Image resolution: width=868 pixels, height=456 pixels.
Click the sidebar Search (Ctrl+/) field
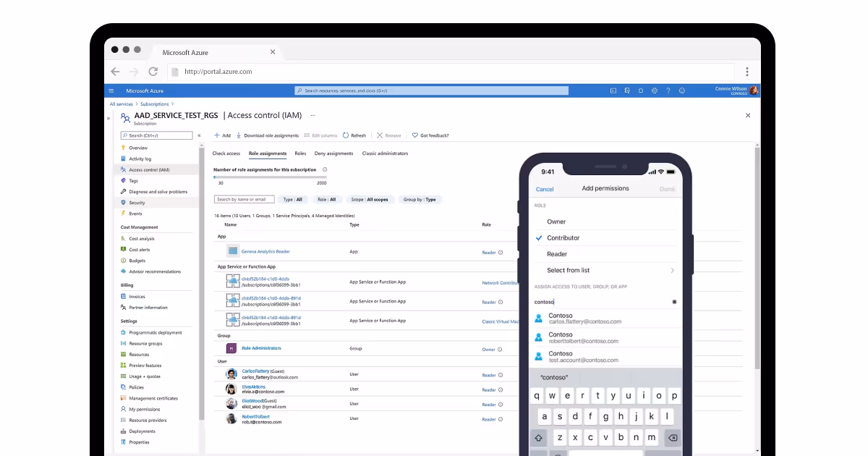point(157,135)
